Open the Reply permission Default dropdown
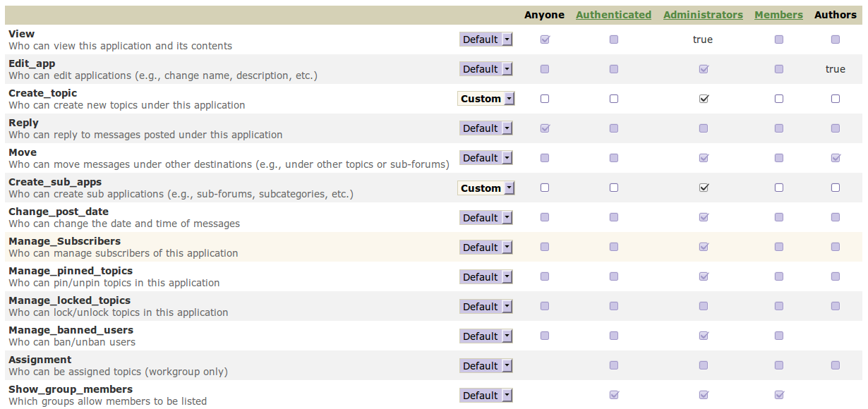 pyautogui.click(x=486, y=128)
